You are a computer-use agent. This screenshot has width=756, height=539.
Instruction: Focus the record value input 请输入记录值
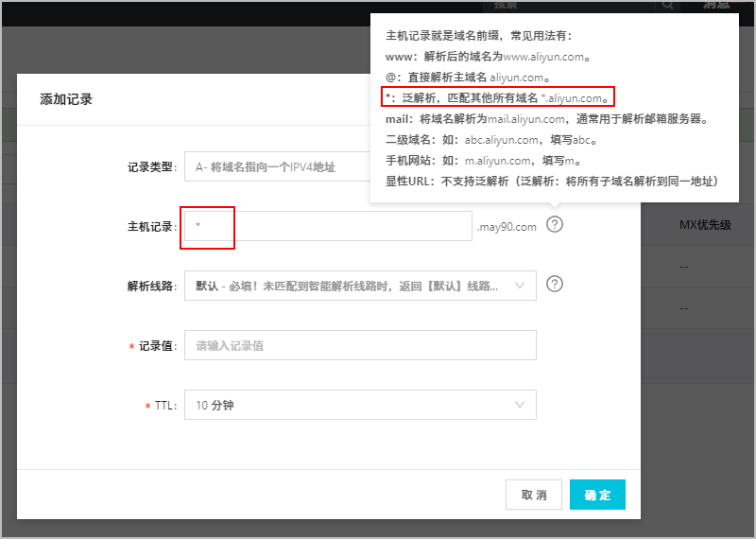pos(360,345)
